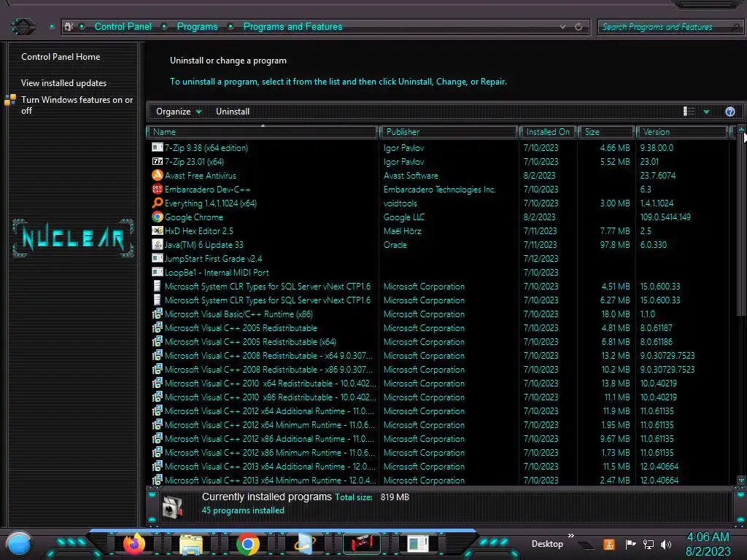Screen dimensions: 747x560
Task: Click the Maël Hörz publisher cell
Action: [x=403, y=231]
